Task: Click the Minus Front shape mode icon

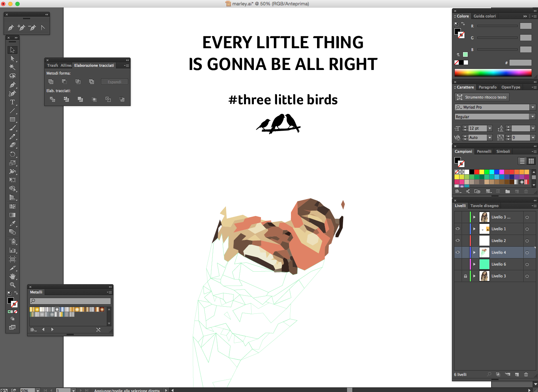Action: [64, 82]
